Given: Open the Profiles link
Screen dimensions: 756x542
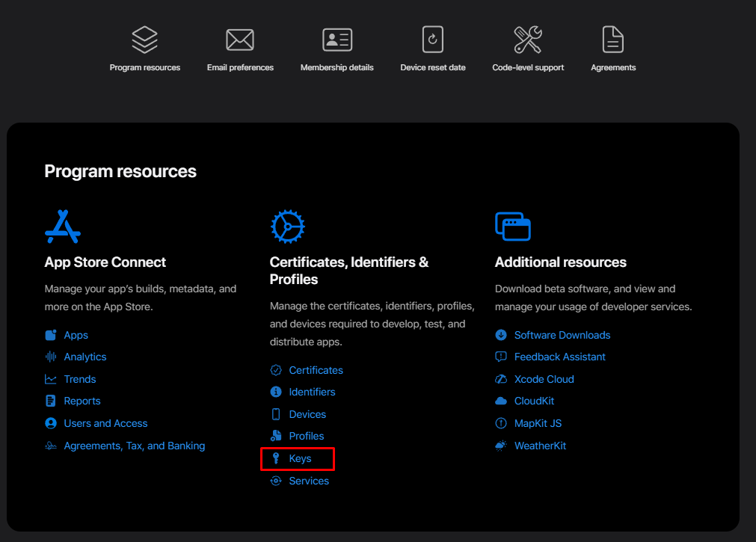Looking at the screenshot, I should click(x=307, y=436).
